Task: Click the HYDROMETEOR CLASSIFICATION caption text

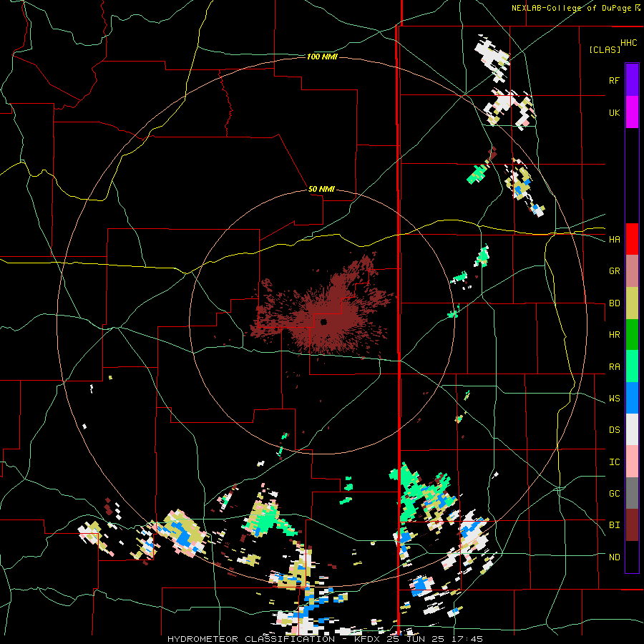Action: point(251,639)
